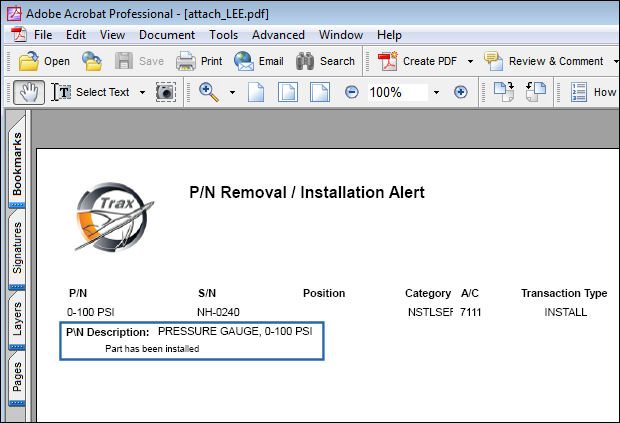Select the Snapshot camera tool
Screen dimensions: 620x423
click(x=166, y=93)
